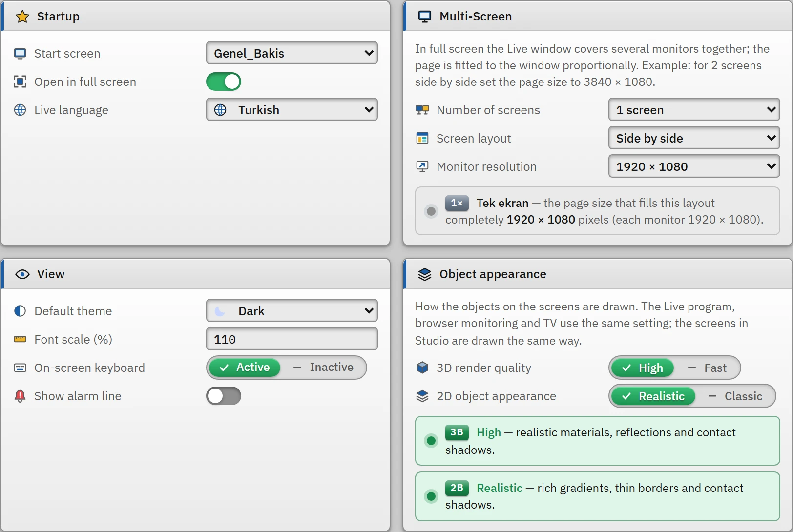This screenshot has width=793, height=532.
Task: Click the star icon beside Startup
Action: 22,17
